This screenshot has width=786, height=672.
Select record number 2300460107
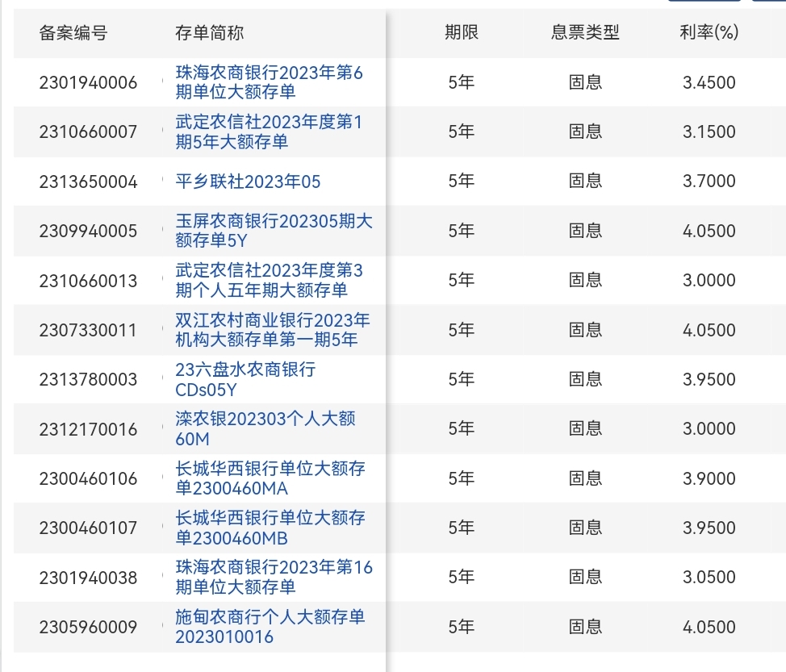pyautogui.click(x=88, y=528)
